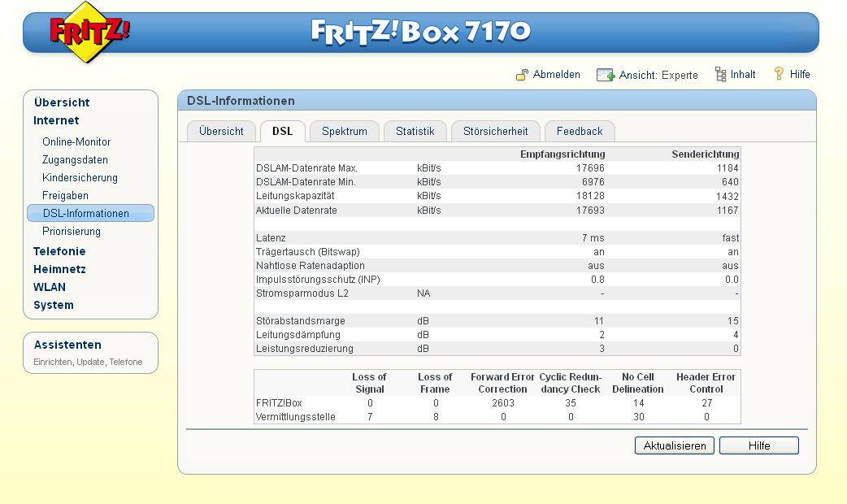Select the DSL tab
Screen dimensions: 847x504
click(283, 131)
